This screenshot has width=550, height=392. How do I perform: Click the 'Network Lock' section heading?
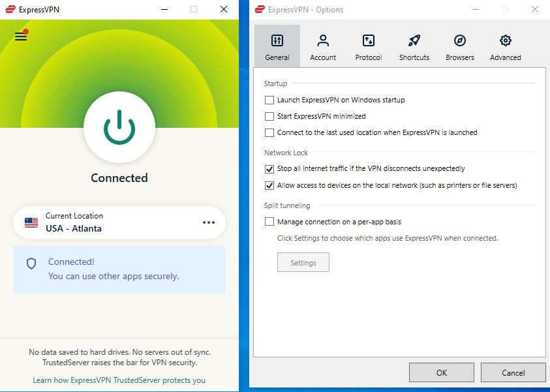[286, 153]
